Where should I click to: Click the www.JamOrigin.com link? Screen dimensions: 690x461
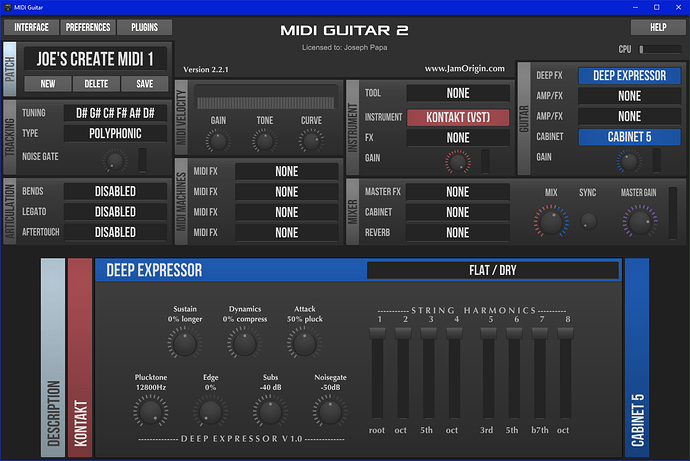(465, 69)
